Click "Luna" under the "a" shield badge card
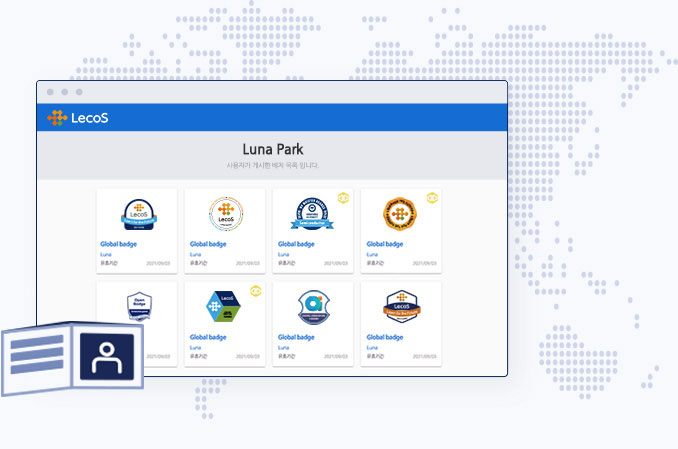This screenshot has height=449, width=678. pos(283,347)
